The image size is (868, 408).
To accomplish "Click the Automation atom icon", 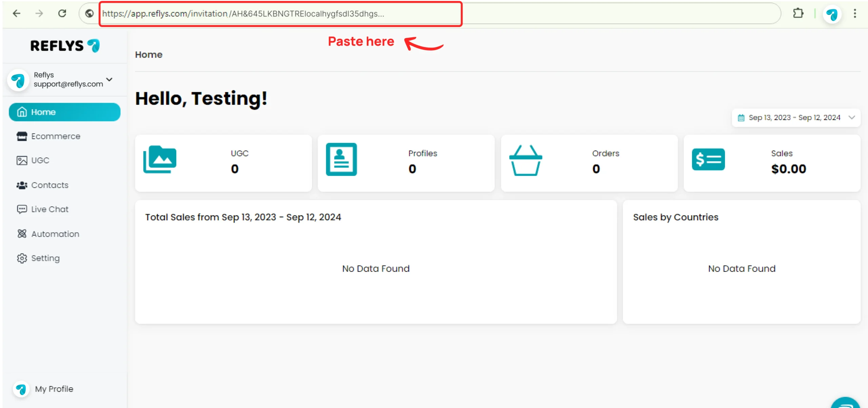I will click(22, 234).
